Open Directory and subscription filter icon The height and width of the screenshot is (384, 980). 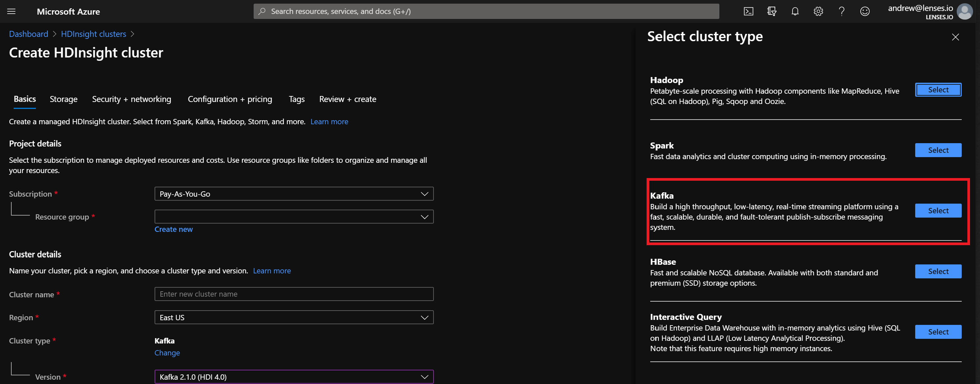772,11
